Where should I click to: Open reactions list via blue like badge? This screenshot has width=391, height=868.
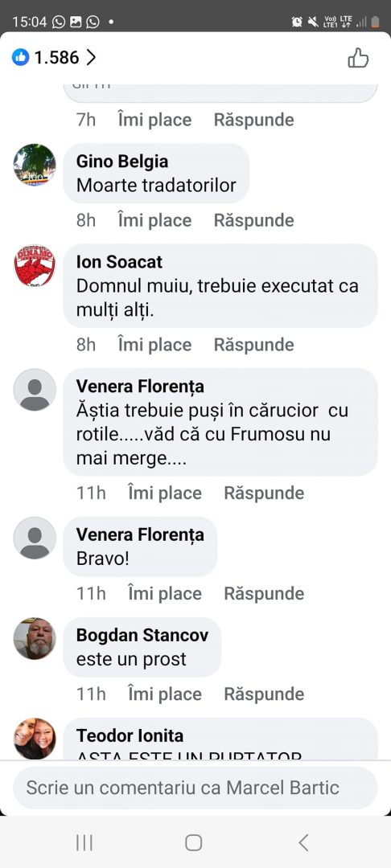pyautogui.click(x=20, y=57)
